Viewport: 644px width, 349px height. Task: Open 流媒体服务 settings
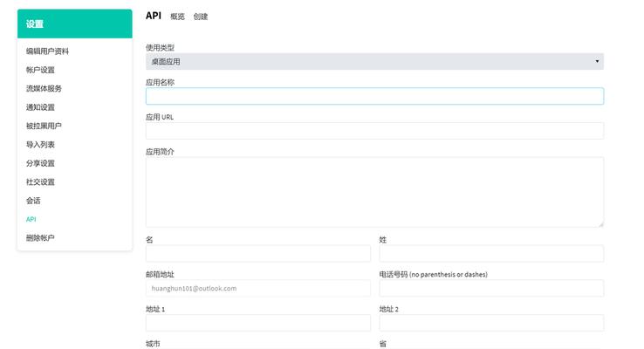tap(44, 88)
